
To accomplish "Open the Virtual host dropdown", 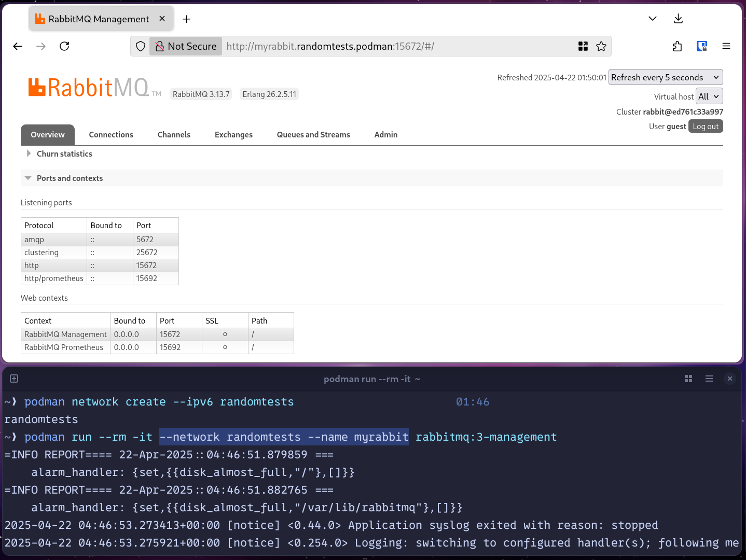I will 709,96.
